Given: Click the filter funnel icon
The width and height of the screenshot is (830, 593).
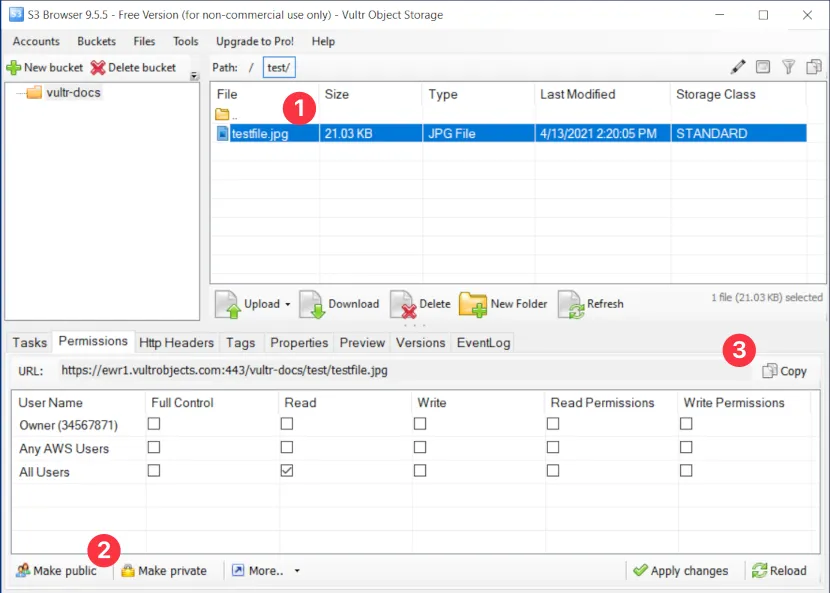Looking at the screenshot, I should click(x=789, y=67).
